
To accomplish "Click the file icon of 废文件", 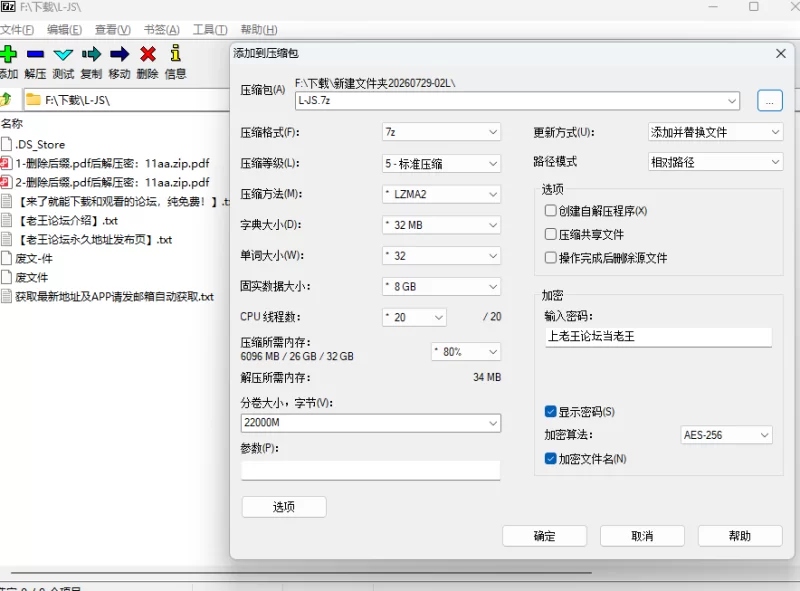I will pyautogui.click(x=6, y=277).
